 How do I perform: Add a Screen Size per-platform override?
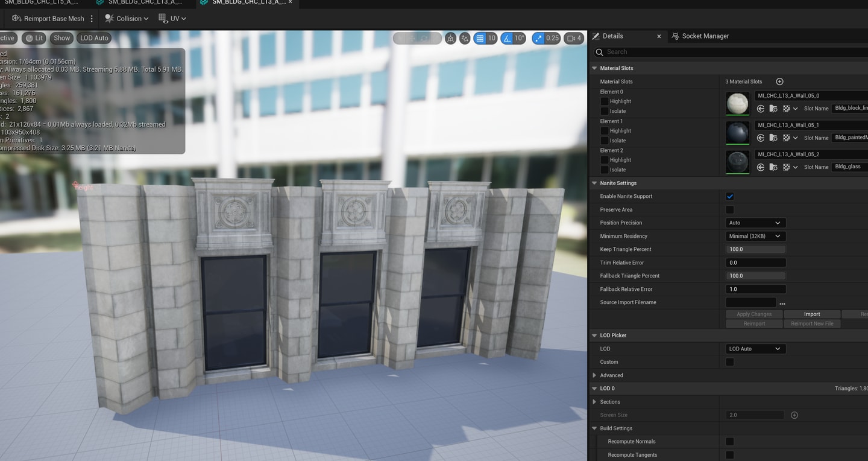794,415
